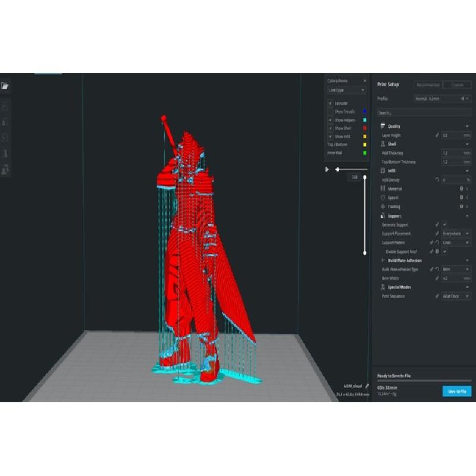Reset Build Plate Adhesion Type revert arrow
This screenshot has width=476, height=476.
coord(437,269)
